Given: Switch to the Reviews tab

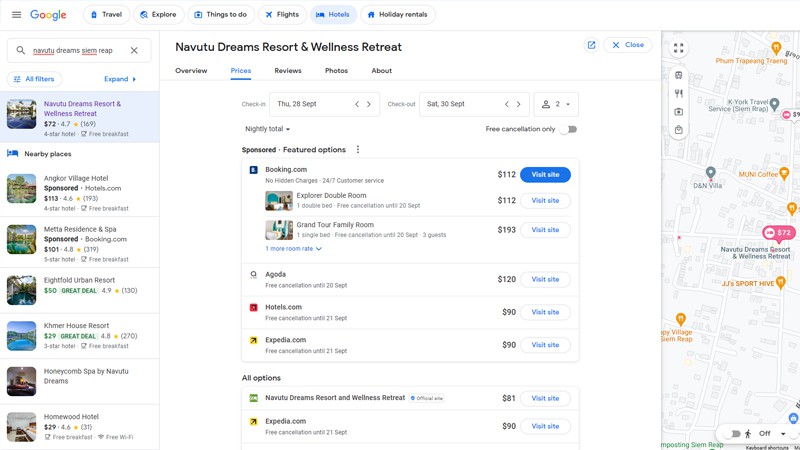Looking at the screenshot, I should (288, 71).
